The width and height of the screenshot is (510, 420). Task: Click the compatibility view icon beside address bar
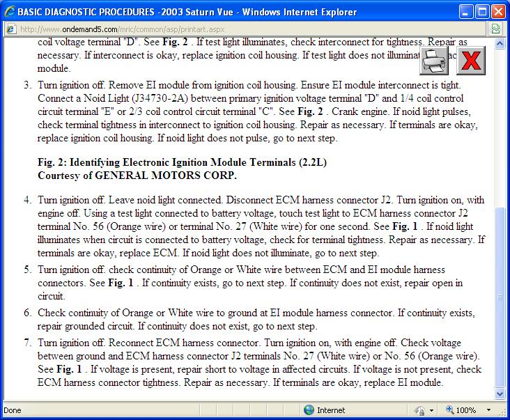pos(495,29)
